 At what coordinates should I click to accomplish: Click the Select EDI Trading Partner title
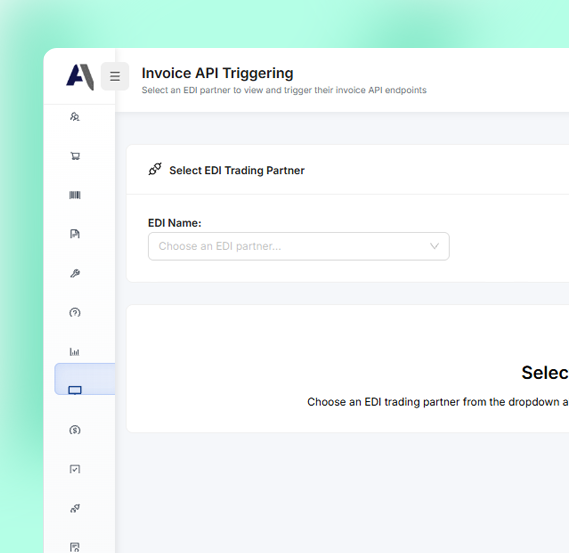pyautogui.click(x=237, y=170)
